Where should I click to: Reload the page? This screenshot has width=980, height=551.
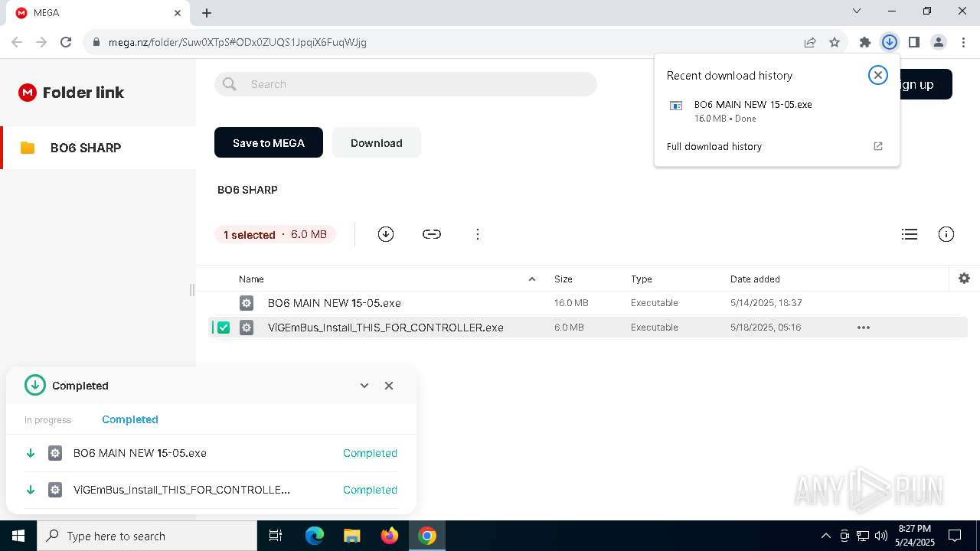pyautogui.click(x=66, y=42)
